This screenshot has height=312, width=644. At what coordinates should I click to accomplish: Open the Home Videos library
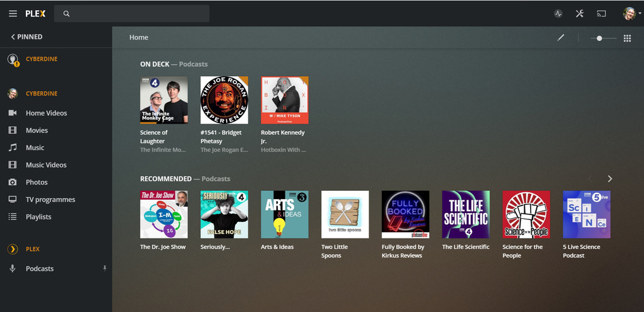pyautogui.click(x=46, y=113)
